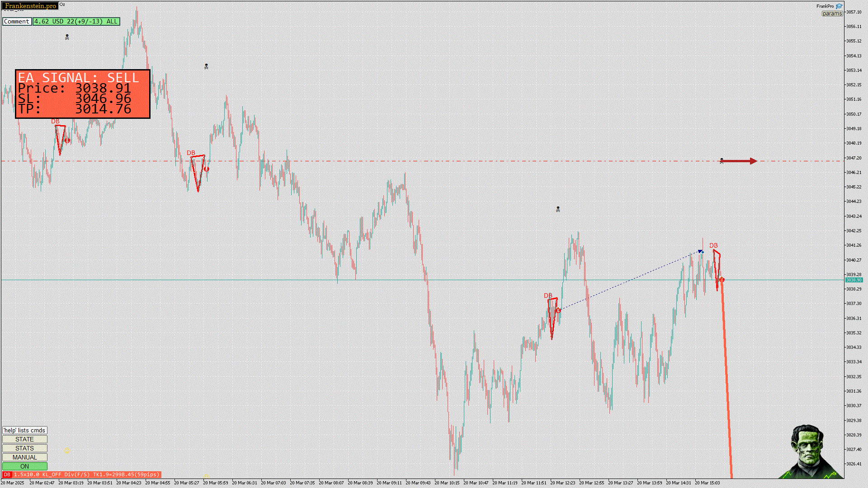Viewport: 868px width, 488px height.
Task: Click the STATE button
Action: pyautogui.click(x=24, y=439)
